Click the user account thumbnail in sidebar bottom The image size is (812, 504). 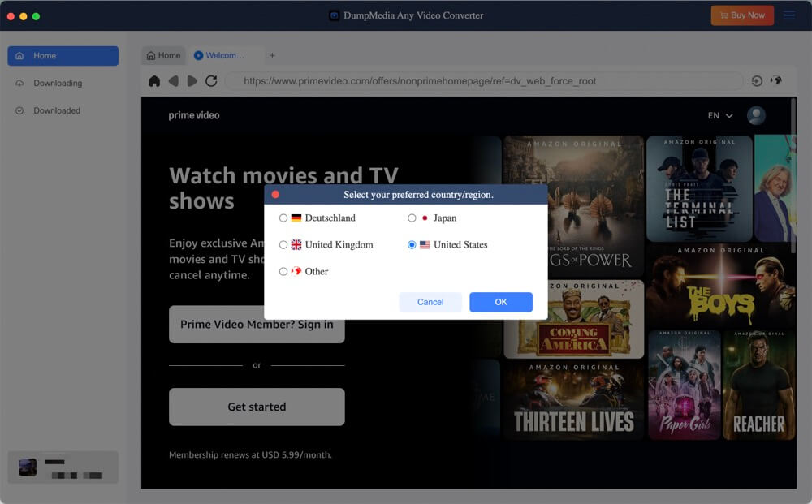pos(28,467)
